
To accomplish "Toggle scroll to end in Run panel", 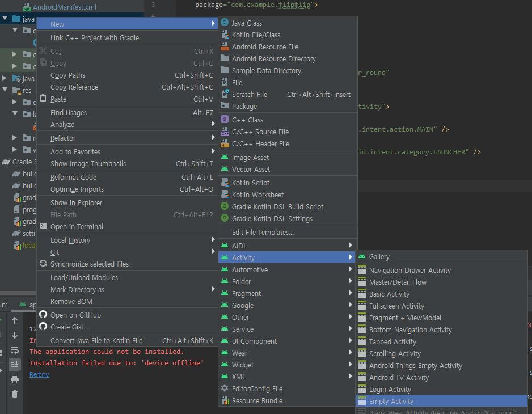I will pos(15,365).
